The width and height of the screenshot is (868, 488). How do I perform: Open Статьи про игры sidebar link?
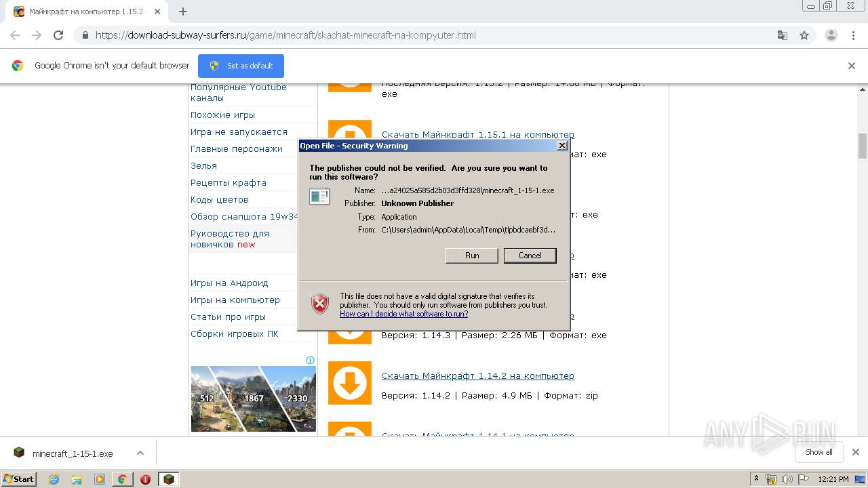tap(228, 317)
